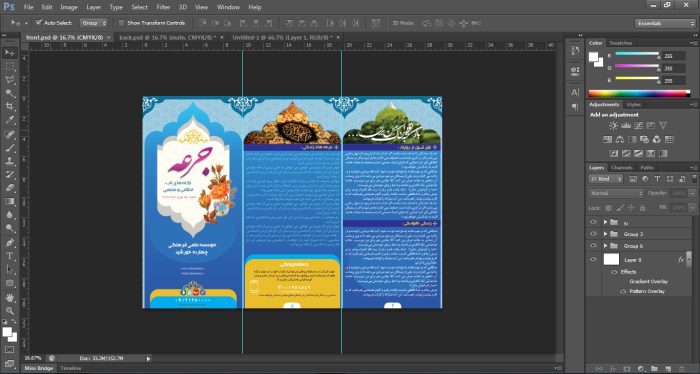Add a Brightness/Contrast adjustment
Image resolution: width=700 pixels, height=374 pixels.
(614, 126)
